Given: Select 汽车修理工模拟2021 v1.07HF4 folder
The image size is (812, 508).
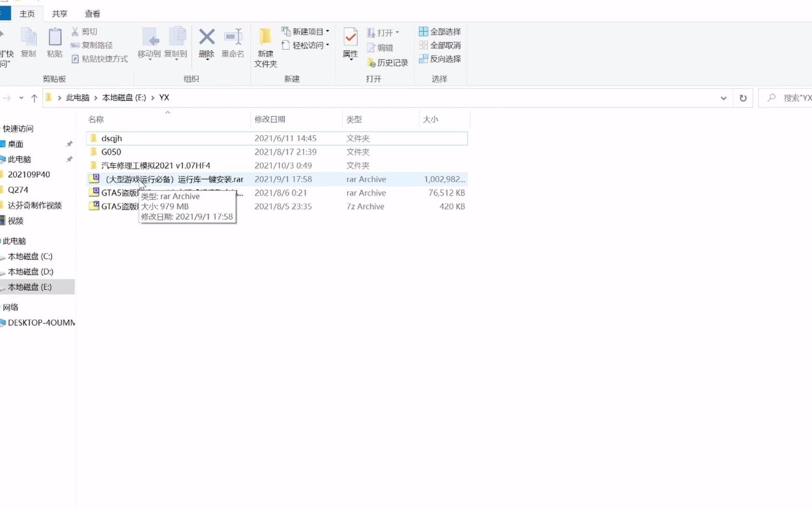Looking at the screenshot, I should (277, 166).
